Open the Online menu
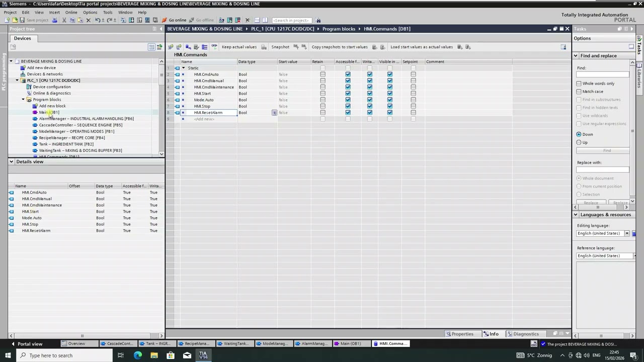 pyautogui.click(x=71, y=12)
